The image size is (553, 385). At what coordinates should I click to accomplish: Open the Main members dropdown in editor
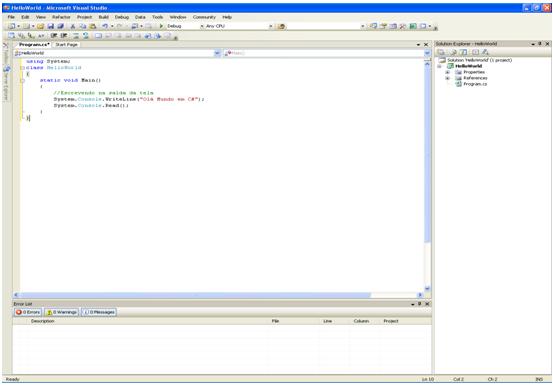click(427, 53)
